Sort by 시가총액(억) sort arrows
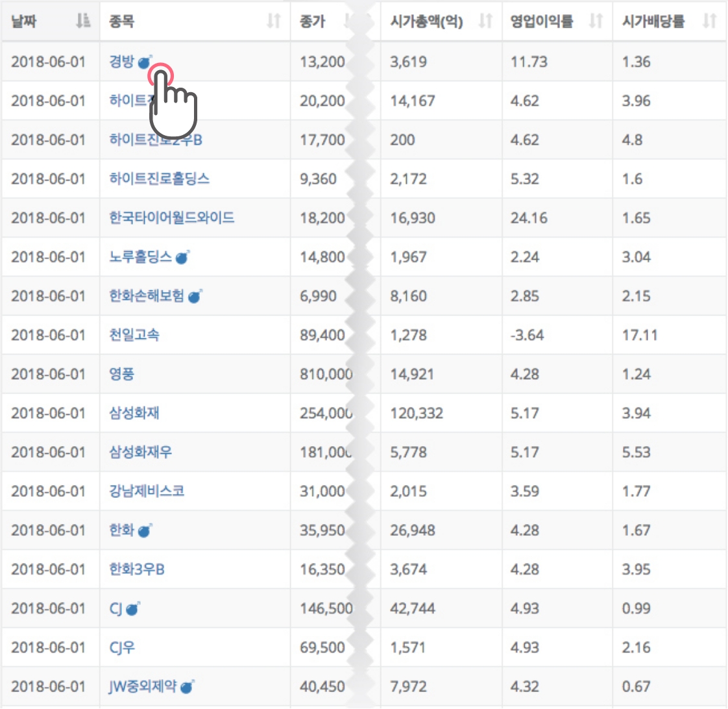The height and width of the screenshot is (709, 728). tap(485, 21)
